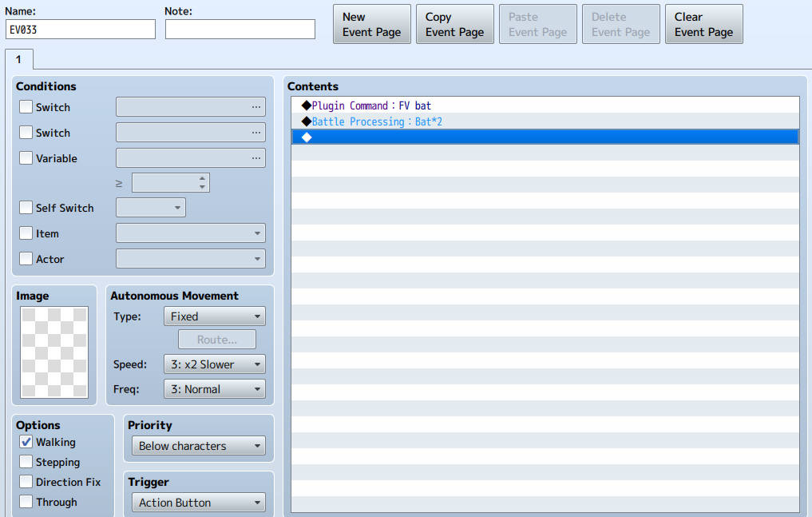Tick the Self Switch condition checkbox
This screenshot has width=812, height=517.
click(26, 207)
